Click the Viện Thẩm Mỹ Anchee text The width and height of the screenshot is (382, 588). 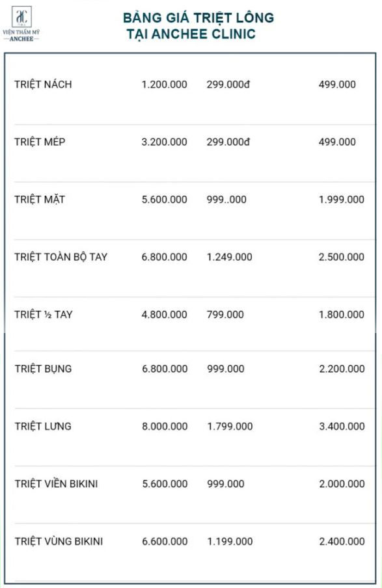pyautogui.click(x=21, y=35)
